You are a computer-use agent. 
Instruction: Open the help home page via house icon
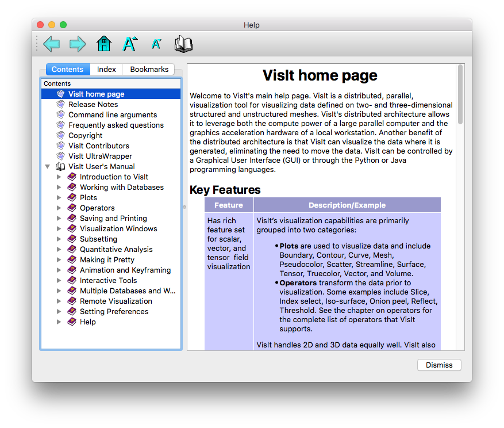[x=104, y=44]
